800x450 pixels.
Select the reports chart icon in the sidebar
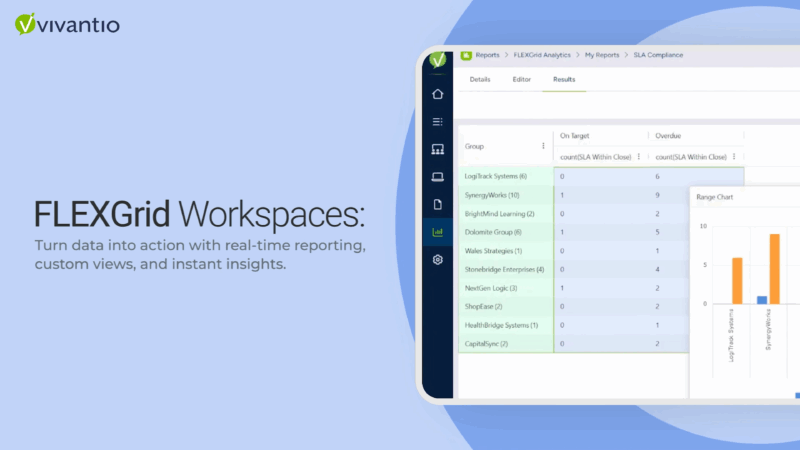tap(437, 232)
